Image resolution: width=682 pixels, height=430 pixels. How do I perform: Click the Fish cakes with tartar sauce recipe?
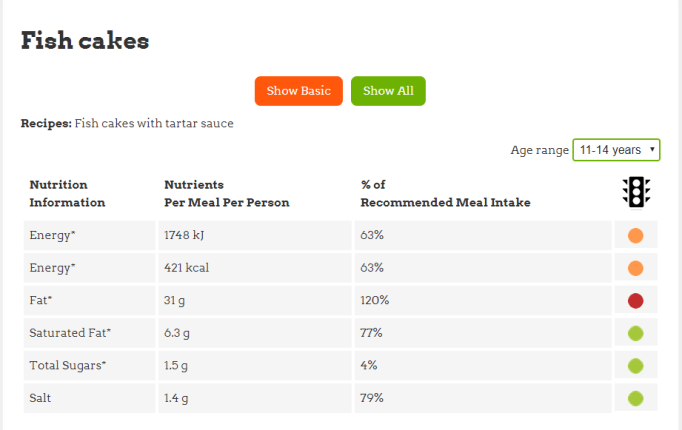[x=154, y=123]
